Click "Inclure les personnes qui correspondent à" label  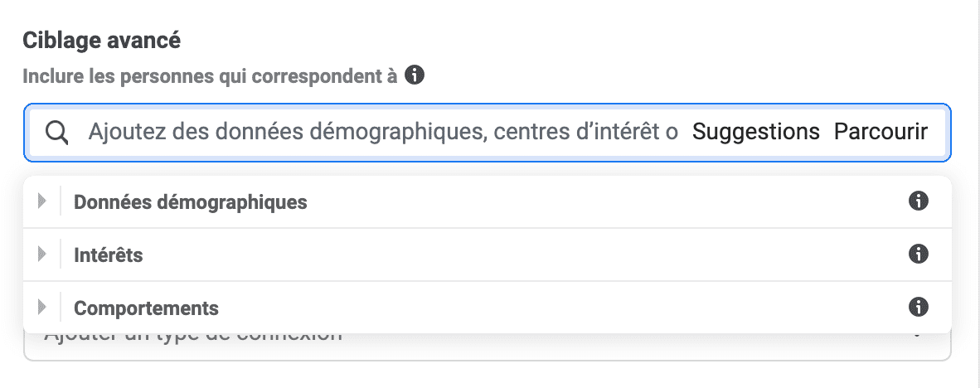coord(210,77)
